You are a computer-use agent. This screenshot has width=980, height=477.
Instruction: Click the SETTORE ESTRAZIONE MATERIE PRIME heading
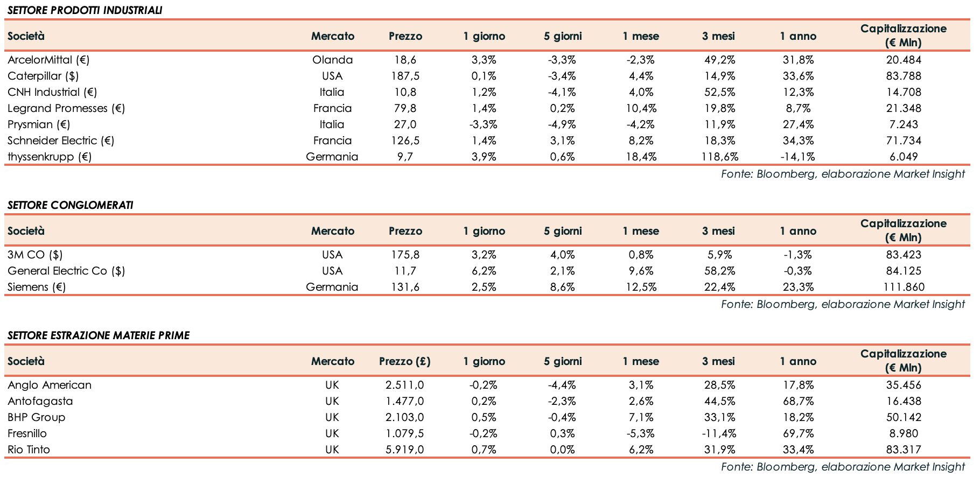point(99,335)
